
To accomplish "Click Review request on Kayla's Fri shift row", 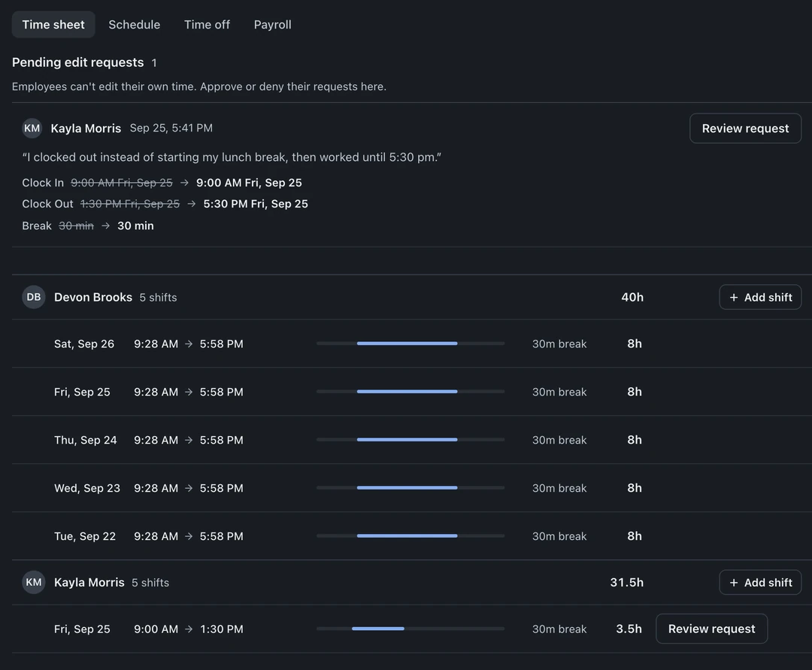I will [711, 629].
